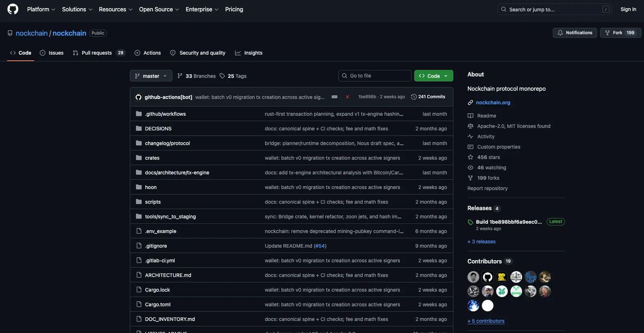644x333 pixels.
Task: Switch to the Insights tab
Action: (249, 53)
